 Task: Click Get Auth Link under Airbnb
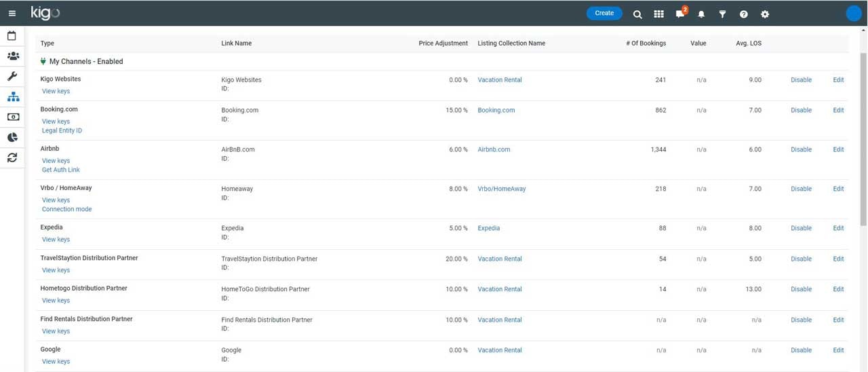pos(61,170)
